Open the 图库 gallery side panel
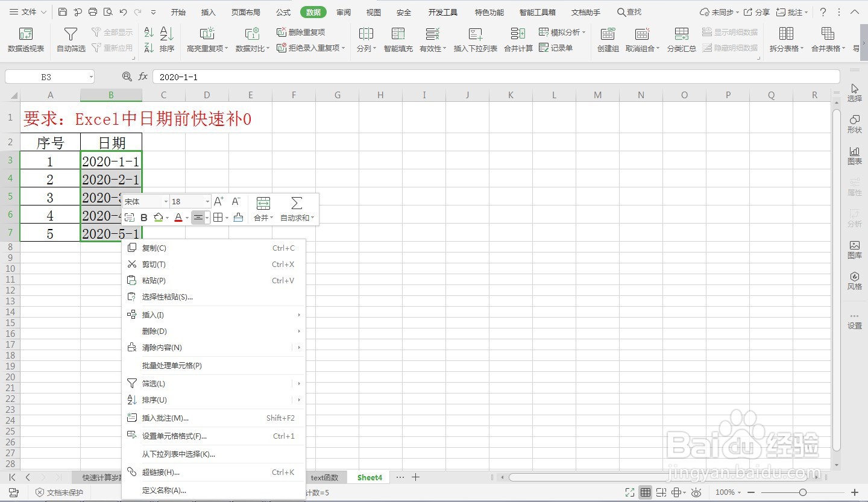This screenshot has height=502, width=868. click(855, 249)
